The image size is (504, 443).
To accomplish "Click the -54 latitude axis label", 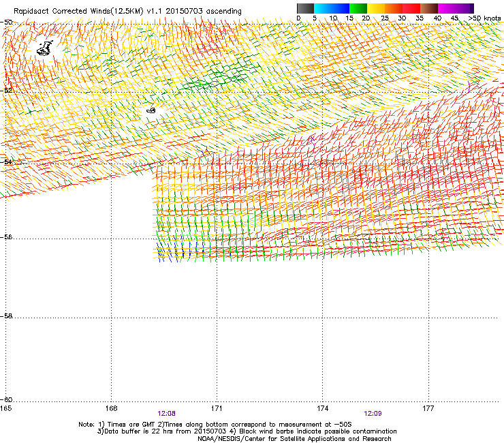I will [x=6, y=162].
